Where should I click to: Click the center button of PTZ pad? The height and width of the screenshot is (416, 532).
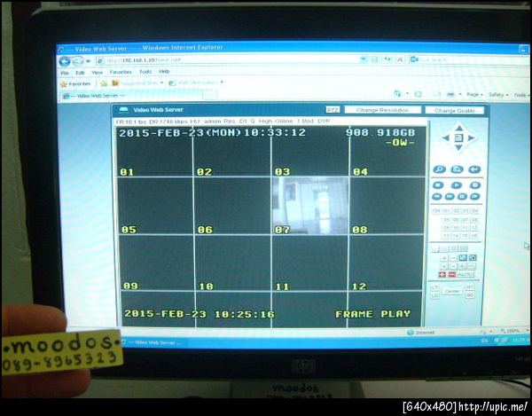459,137
